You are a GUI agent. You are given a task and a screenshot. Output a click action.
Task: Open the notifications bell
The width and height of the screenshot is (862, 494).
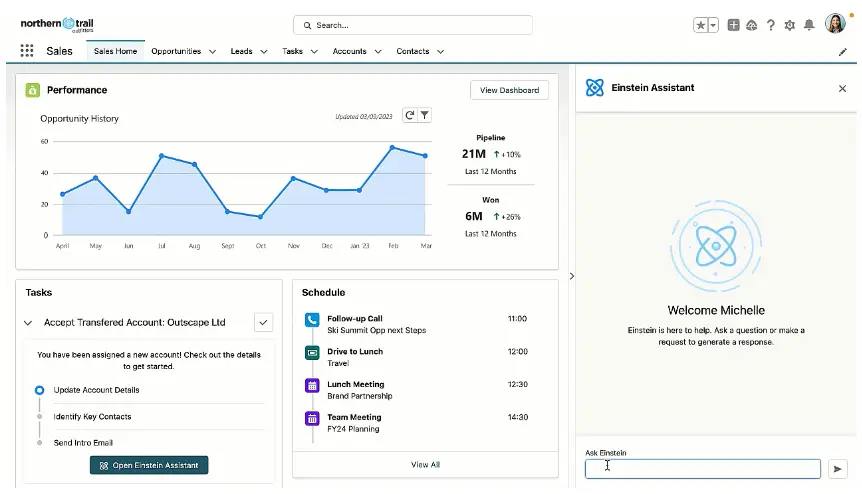point(809,25)
